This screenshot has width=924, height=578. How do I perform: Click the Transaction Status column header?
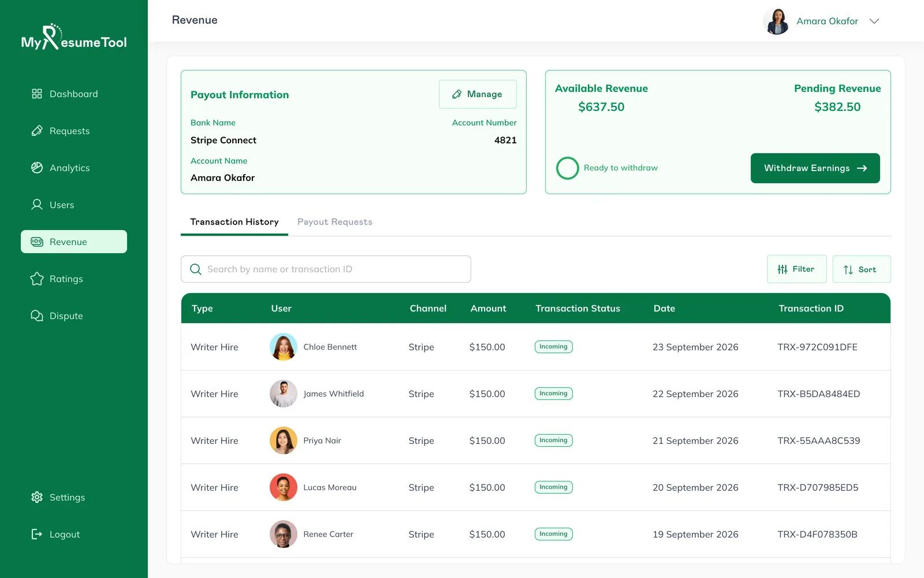(577, 309)
